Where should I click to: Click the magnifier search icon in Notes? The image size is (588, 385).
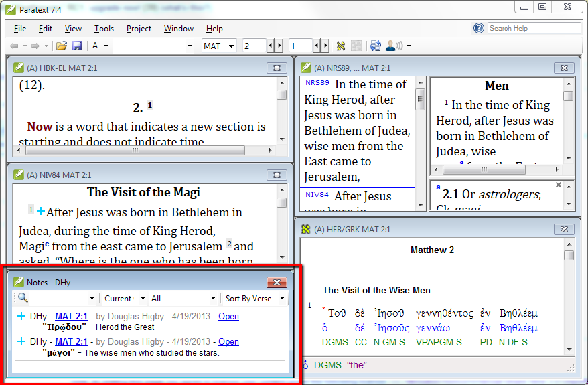[23, 298]
